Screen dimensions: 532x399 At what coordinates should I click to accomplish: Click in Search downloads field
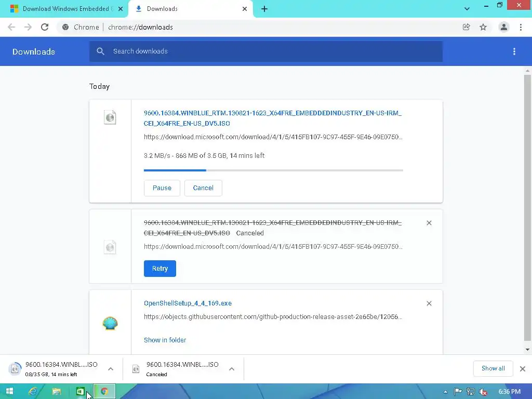[x=266, y=51]
